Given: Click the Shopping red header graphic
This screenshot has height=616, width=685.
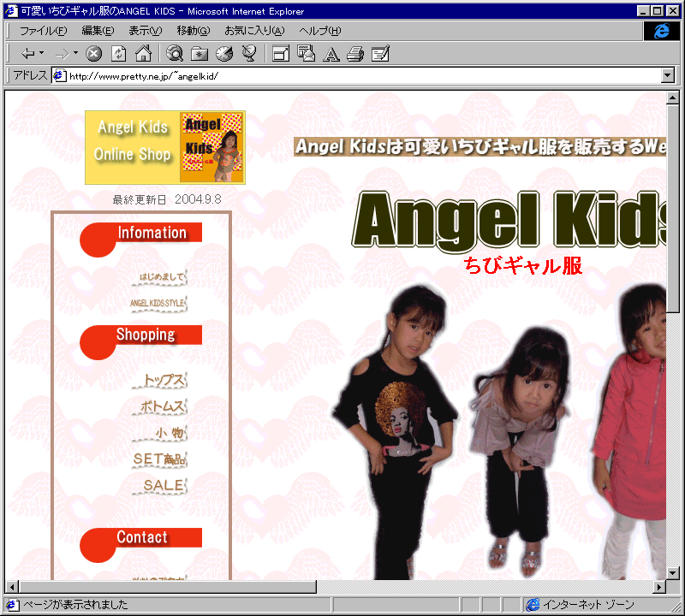Looking at the screenshot, I should (140, 342).
